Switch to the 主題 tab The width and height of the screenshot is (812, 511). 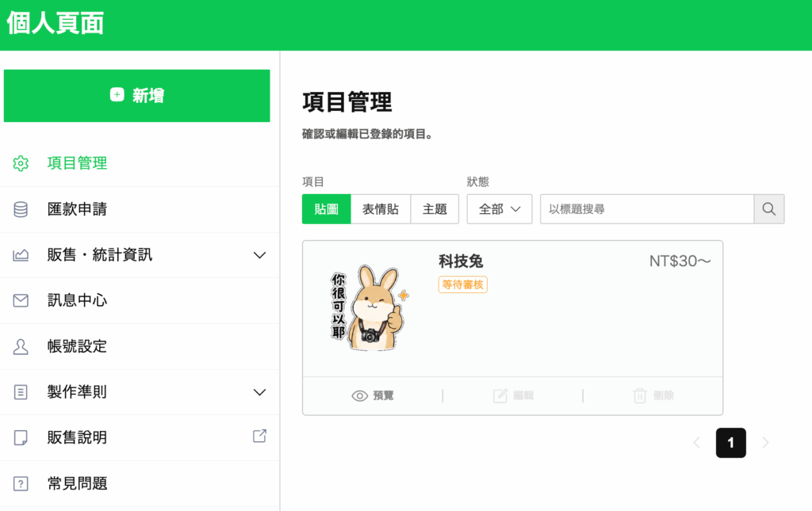click(435, 209)
